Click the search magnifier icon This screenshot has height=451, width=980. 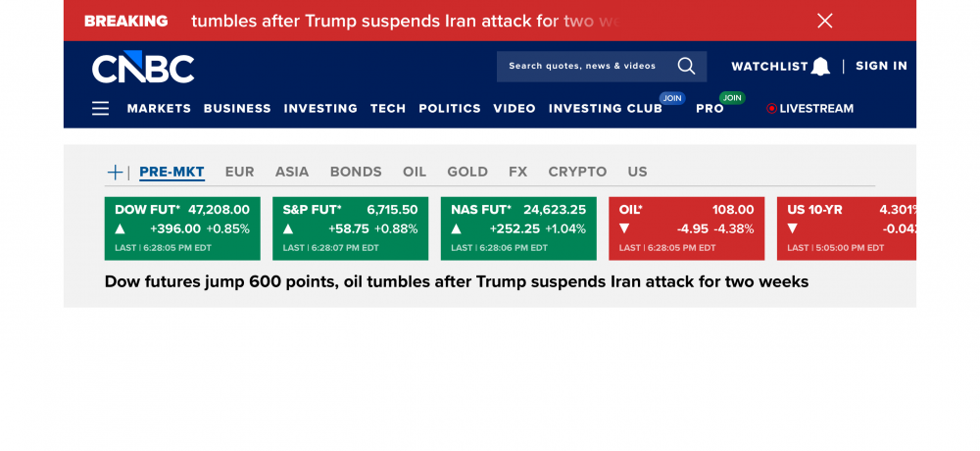[686, 66]
